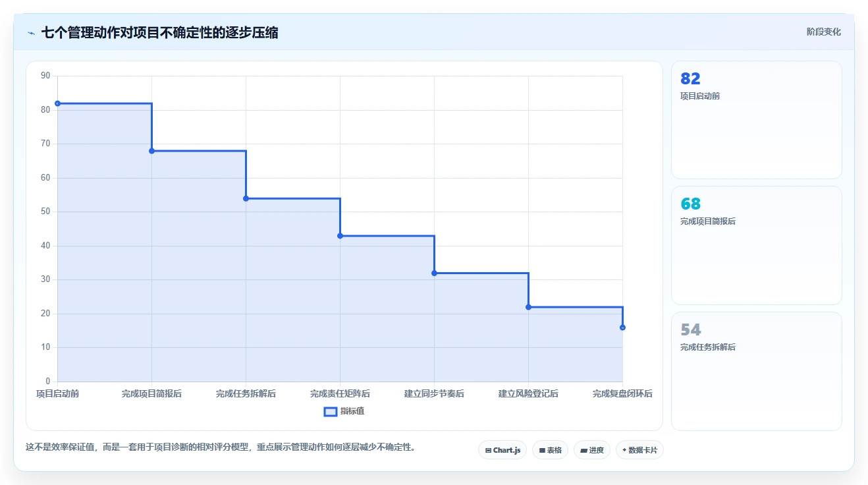
Task: Click the data point at 完成复盘闭环后 (16)
Action: (x=622, y=328)
